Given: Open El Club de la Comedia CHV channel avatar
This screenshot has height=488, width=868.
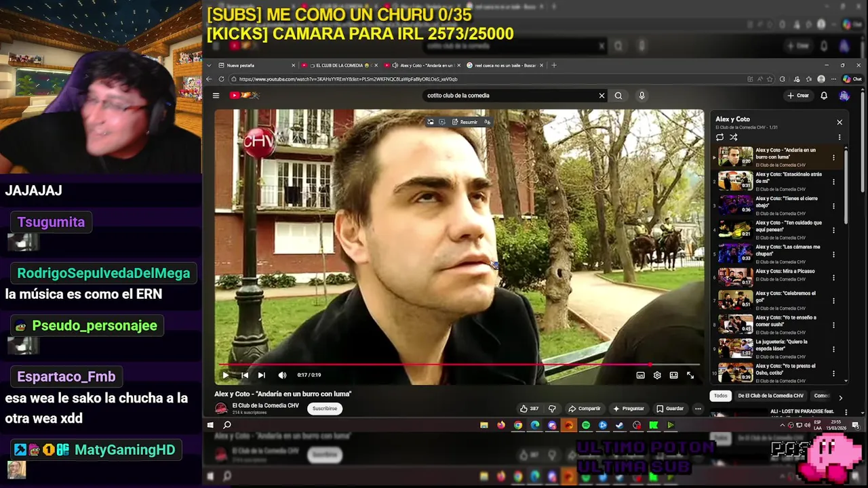Looking at the screenshot, I should click(221, 408).
